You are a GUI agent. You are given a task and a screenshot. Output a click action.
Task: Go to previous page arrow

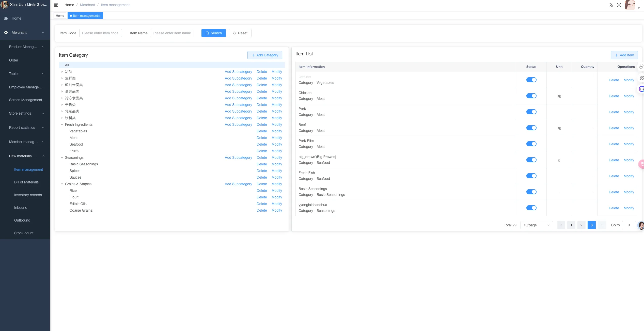(561, 225)
